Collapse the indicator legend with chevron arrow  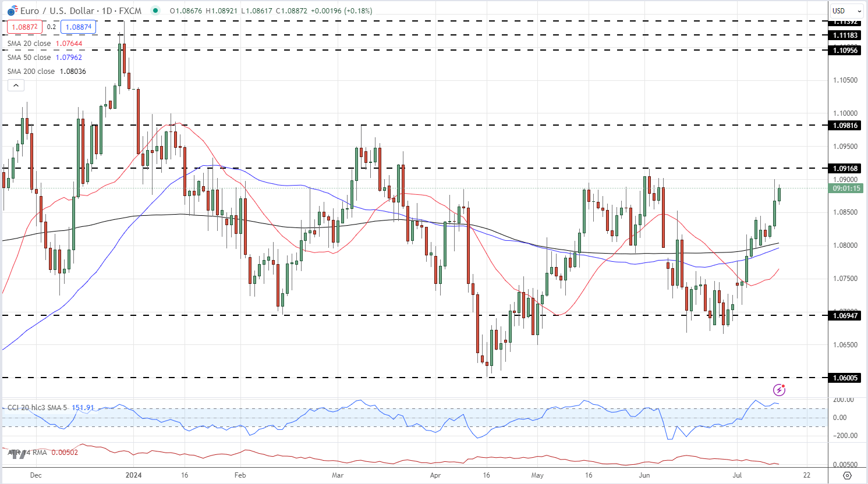(x=16, y=86)
